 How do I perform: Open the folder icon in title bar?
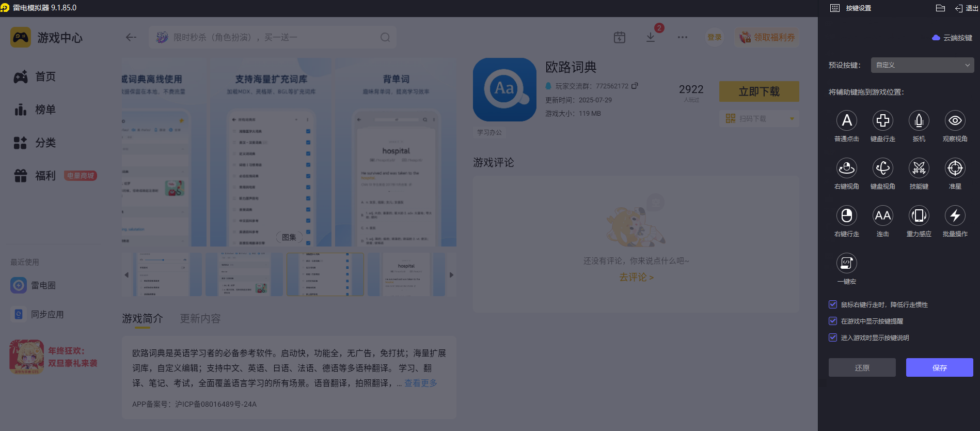tap(940, 8)
